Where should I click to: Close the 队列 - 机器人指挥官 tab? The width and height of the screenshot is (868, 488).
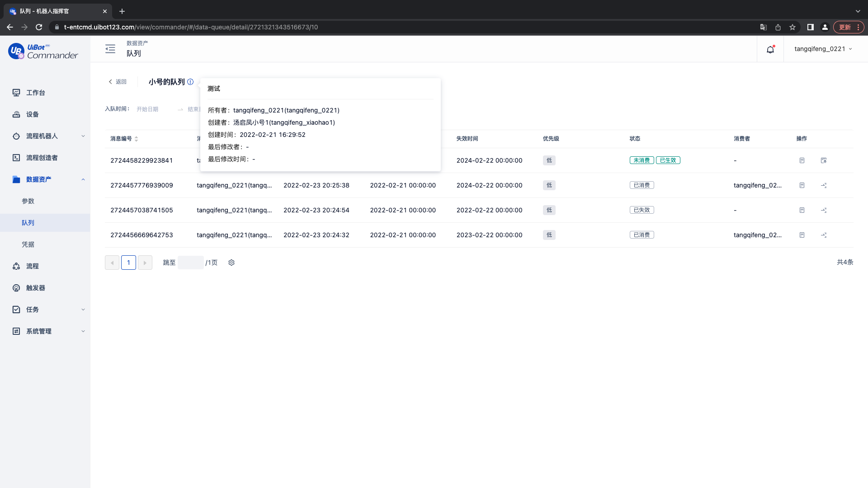tap(105, 11)
